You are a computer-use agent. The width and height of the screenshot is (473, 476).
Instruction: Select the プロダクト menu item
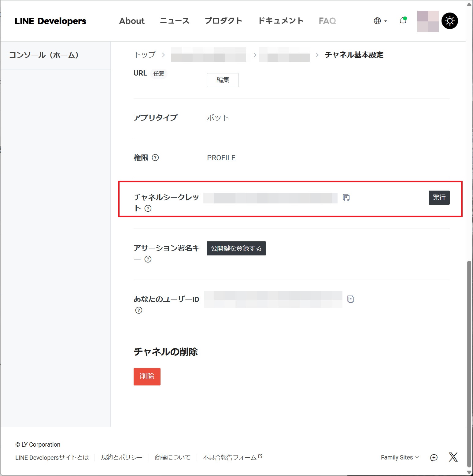click(x=224, y=20)
